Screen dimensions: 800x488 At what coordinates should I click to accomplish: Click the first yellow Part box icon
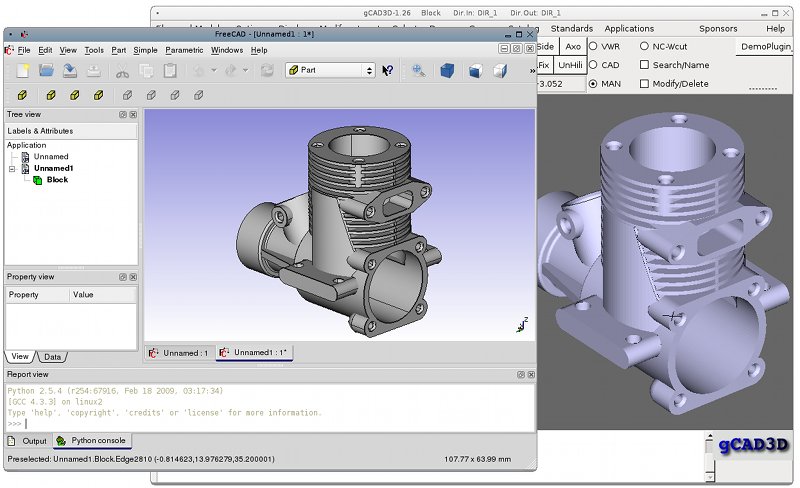coord(21,95)
